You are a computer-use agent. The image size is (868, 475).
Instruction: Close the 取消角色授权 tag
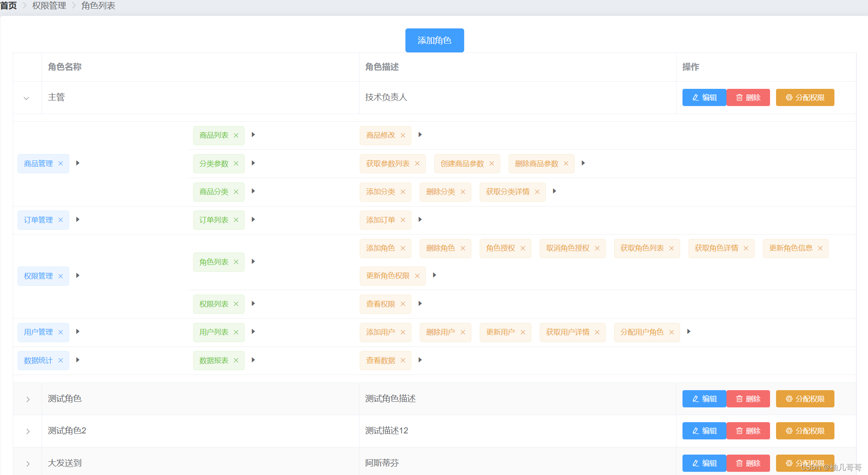point(597,248)
